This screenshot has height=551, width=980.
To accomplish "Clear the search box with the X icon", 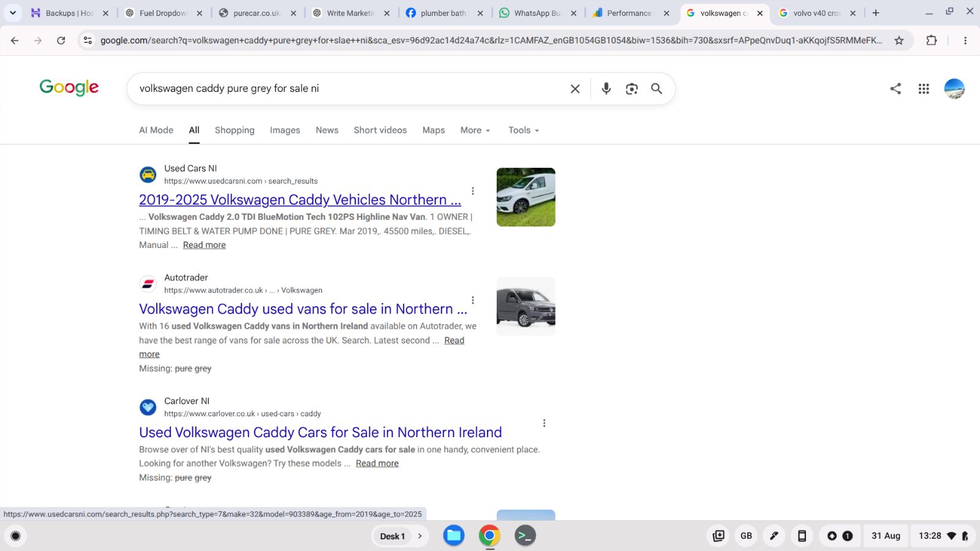I will [575, 89].
